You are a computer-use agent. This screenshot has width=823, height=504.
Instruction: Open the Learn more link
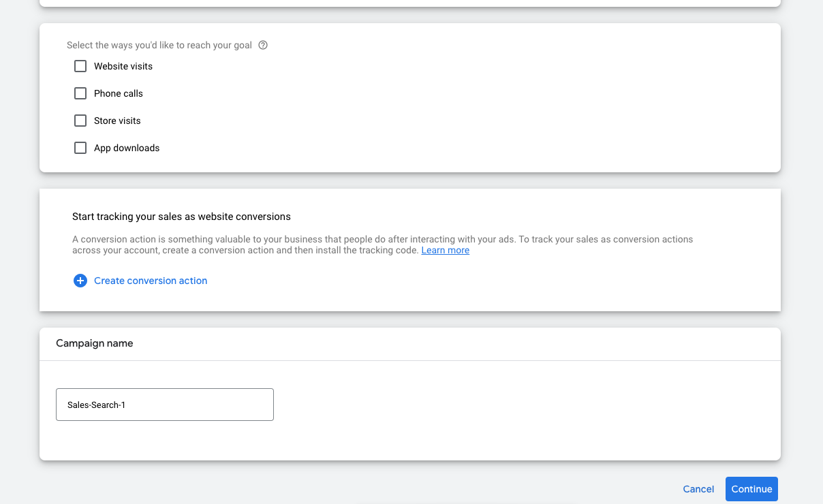coord(445,250)
